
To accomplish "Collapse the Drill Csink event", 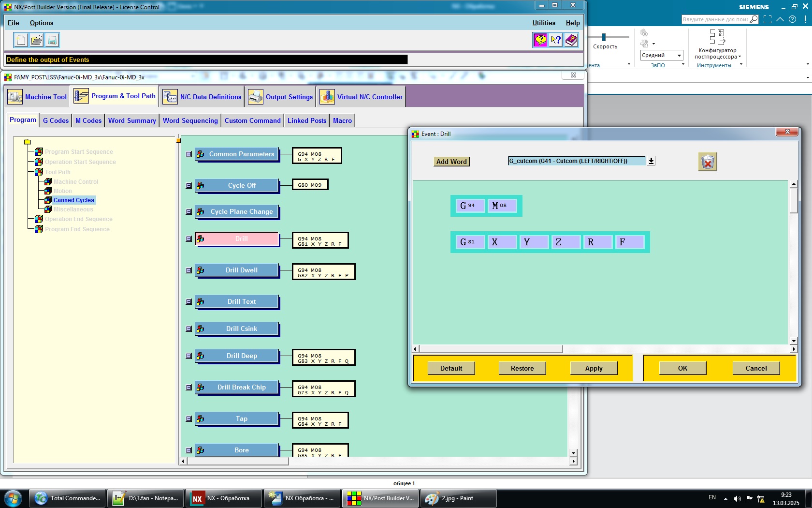I will point(189,329).
